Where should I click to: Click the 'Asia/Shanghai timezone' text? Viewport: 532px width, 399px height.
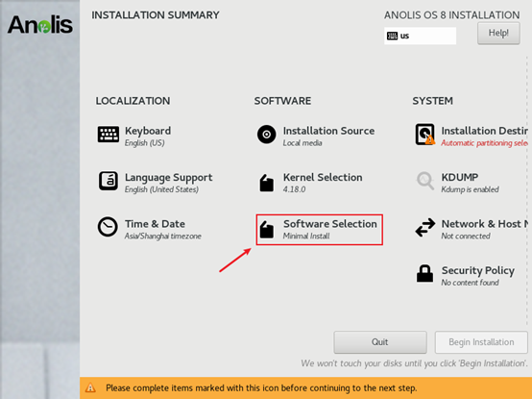click(163, 236)
